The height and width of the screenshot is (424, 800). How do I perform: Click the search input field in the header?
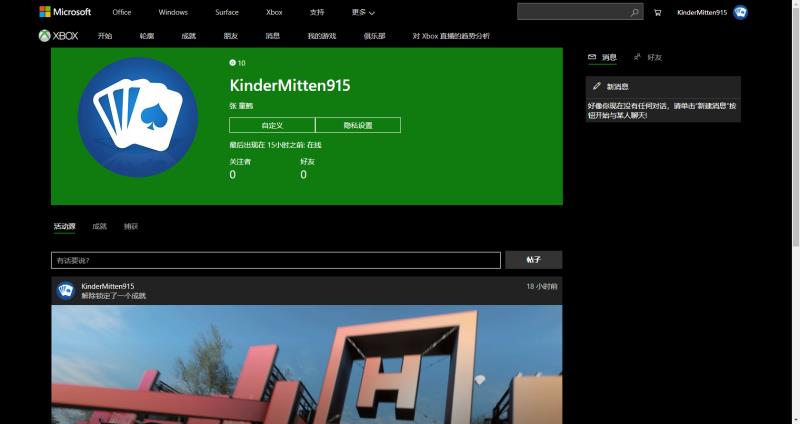point(580,12)
